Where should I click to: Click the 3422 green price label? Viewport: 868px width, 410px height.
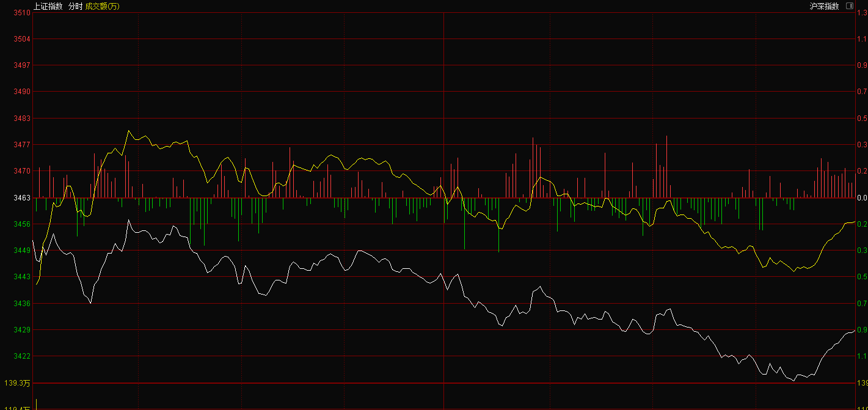[22, 356]
